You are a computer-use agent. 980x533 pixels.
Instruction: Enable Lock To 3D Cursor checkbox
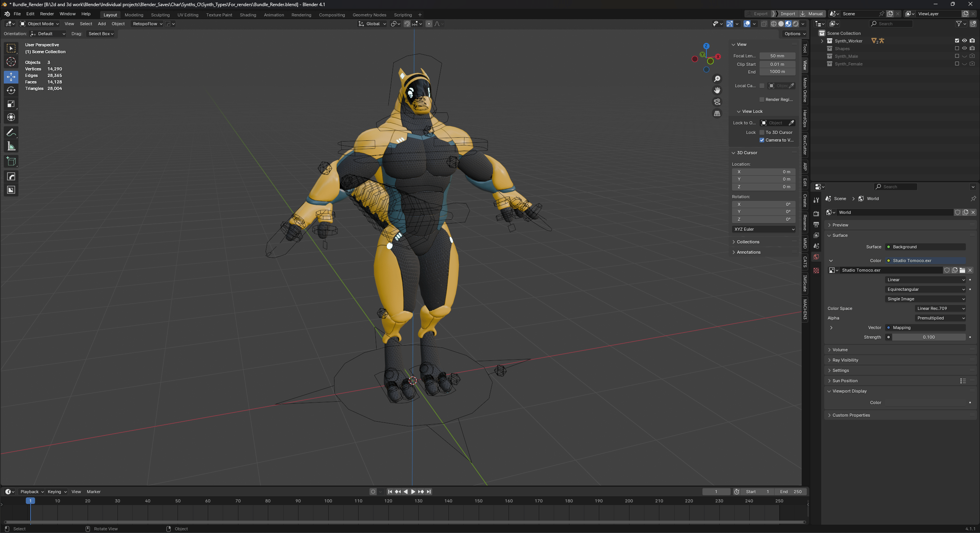coord(761,132)
